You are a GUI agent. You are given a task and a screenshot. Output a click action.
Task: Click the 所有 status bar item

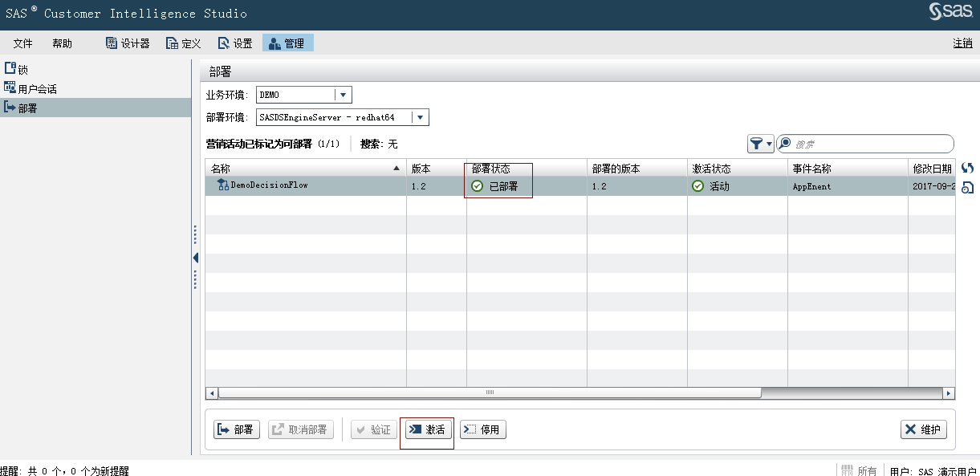[859, 470]
